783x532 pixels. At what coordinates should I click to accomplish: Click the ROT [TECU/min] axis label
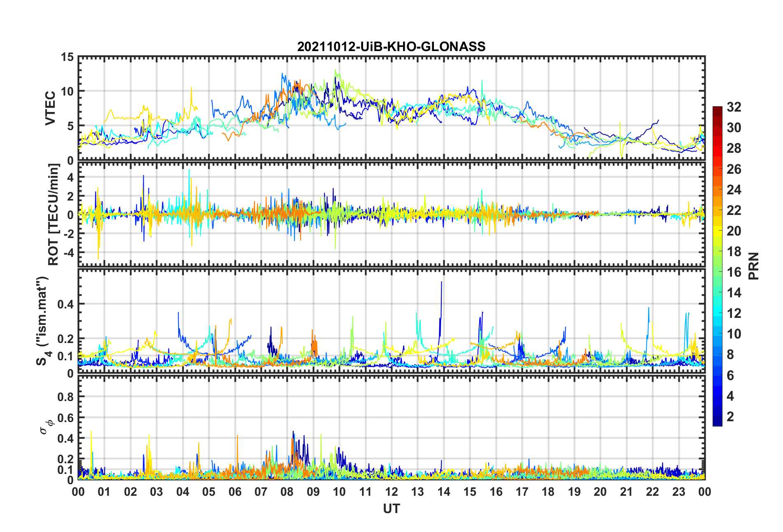pyautogui.click(x=54, y=215)
